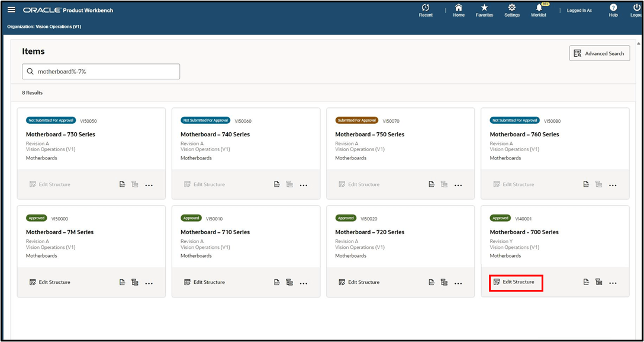Screen dimensions: 644x342
Task: Open the Motherboard – 750 Series title
Action: click(x=369, y=135)
